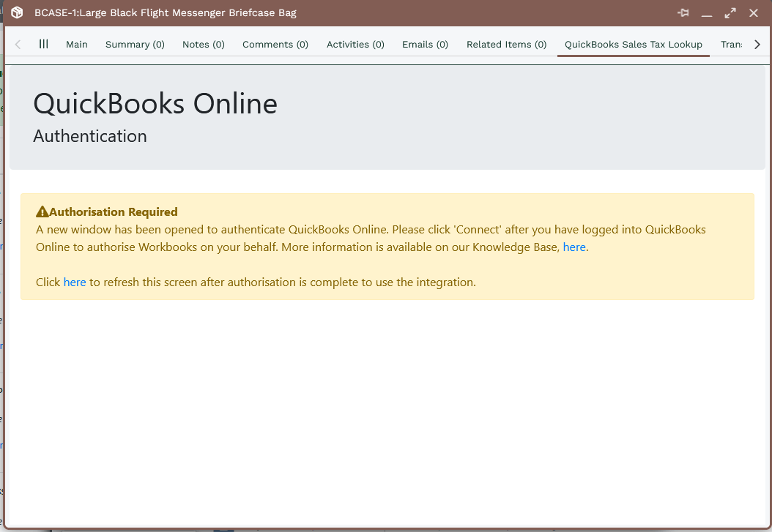772x532 pixels.
Task: Pin the record window with the pin icon
Action: pyautogui.click(x=683, y=13)
